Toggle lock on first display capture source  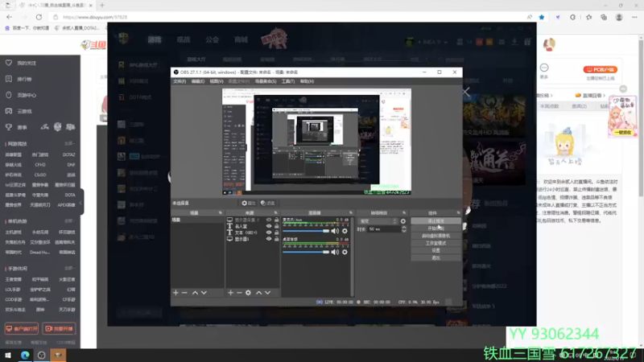click(x=276, y=220)
